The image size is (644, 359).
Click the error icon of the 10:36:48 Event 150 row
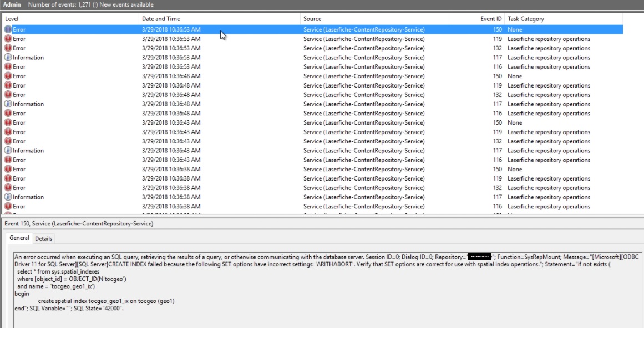8,76
